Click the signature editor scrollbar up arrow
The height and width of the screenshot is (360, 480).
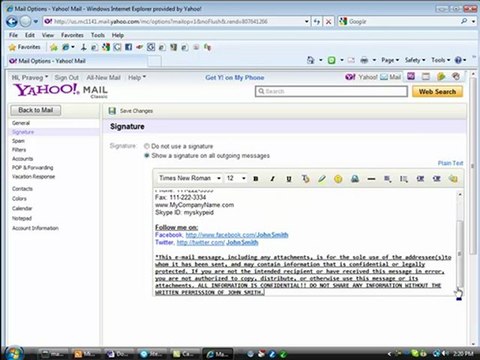click(x=460, y=194)
